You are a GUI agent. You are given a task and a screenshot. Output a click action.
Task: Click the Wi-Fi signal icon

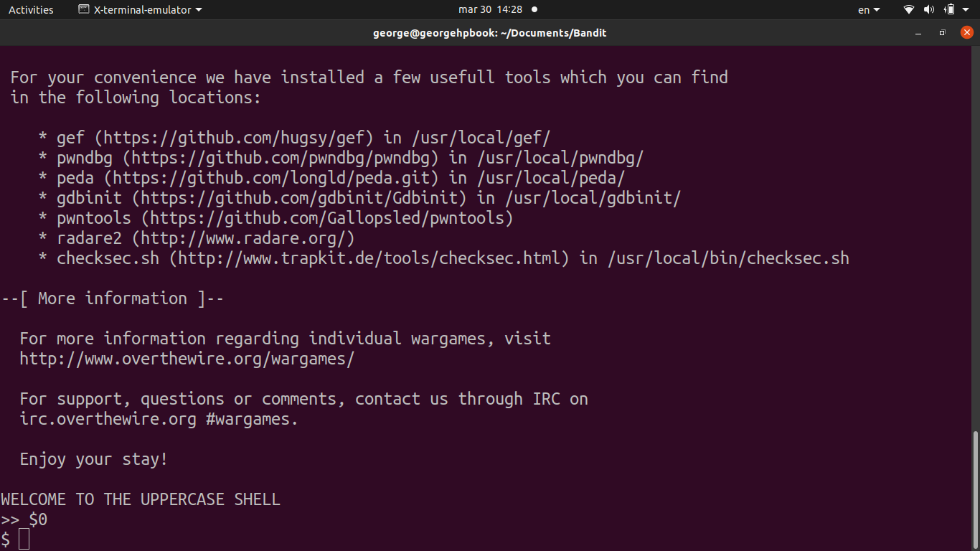tap(909, 10)
